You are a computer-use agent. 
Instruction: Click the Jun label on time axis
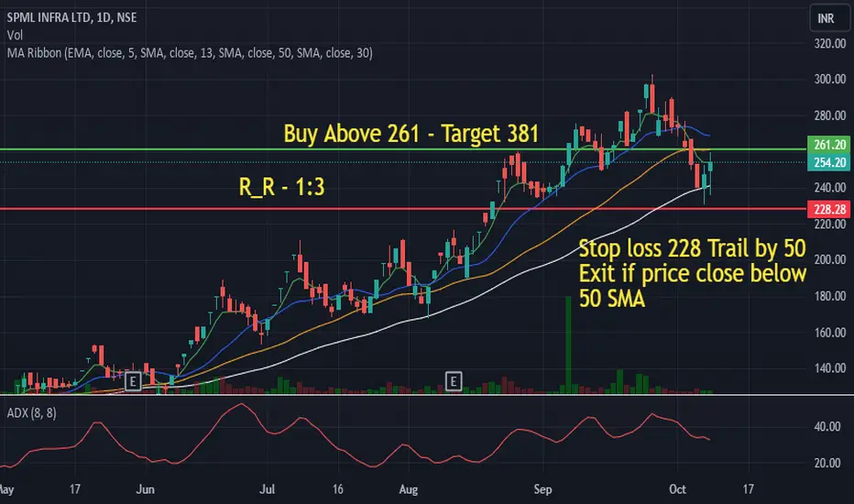[145, 489]
